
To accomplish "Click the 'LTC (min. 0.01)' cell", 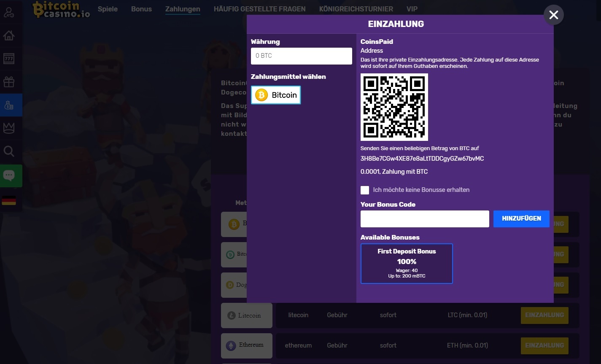I will 467,315.
